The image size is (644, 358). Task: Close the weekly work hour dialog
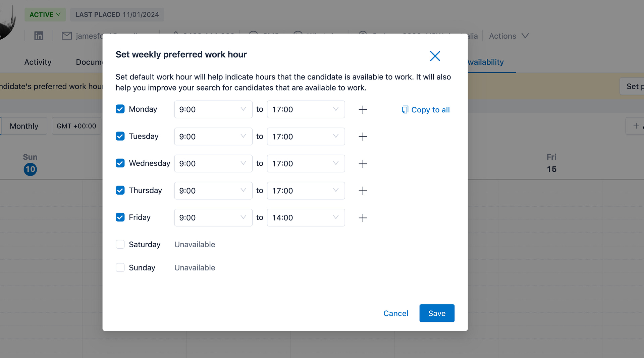(x=435, y=56)
